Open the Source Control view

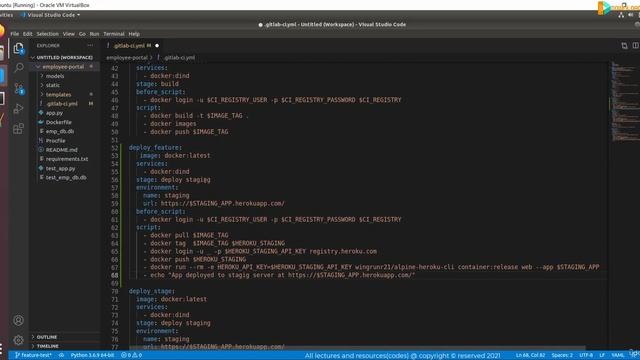19,89
